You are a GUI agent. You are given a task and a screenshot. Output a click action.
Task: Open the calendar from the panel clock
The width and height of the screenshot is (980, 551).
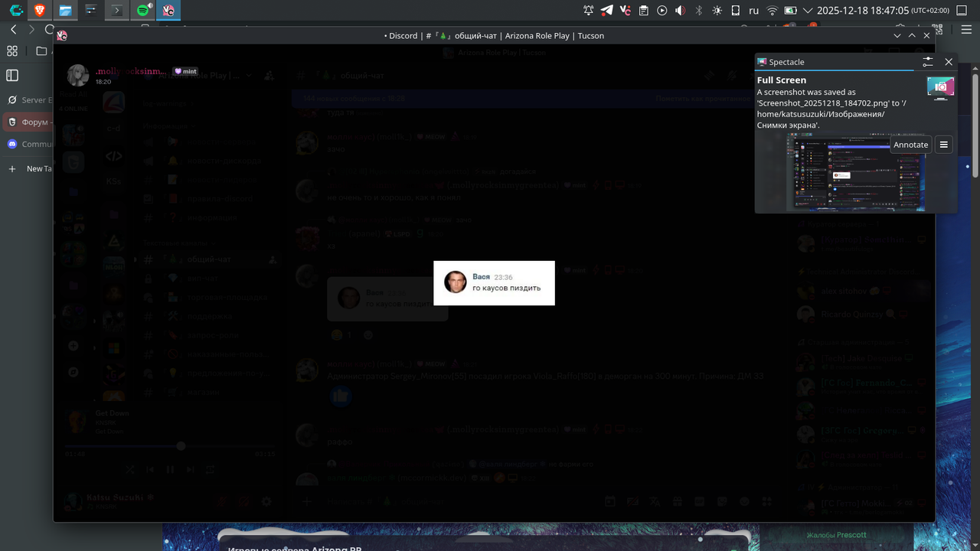tap(883, 11)
